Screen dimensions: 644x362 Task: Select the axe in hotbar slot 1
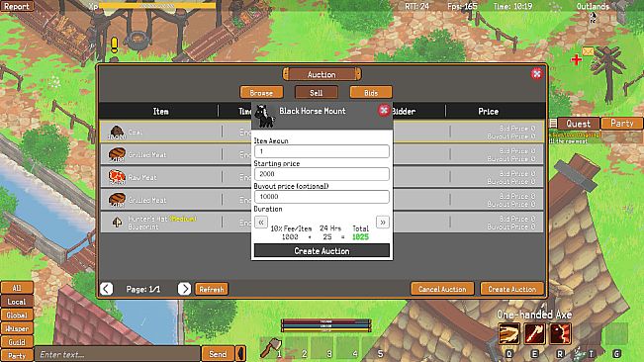271,347
